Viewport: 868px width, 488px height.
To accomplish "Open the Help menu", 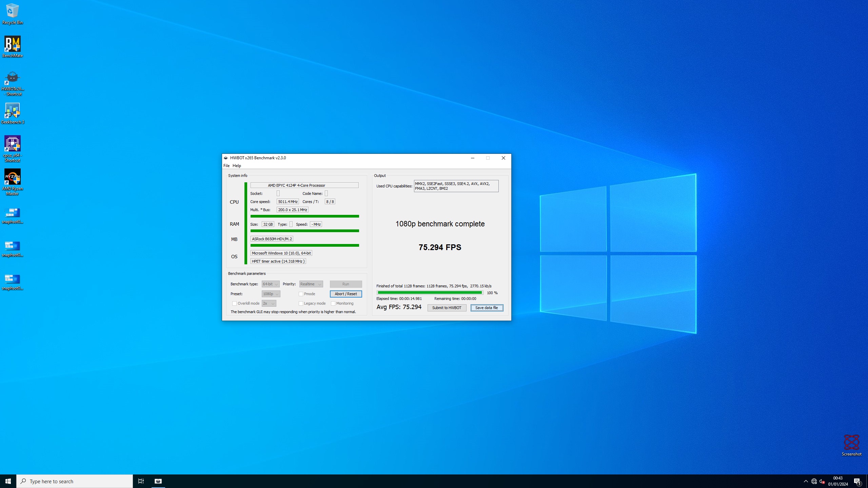I will coord(237,166).
